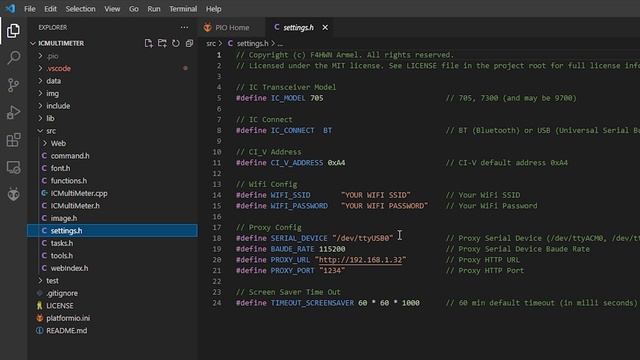Click the Refresh Explorer icon
The width and height of the screenshot is (640, 360).
click(176, 43)
